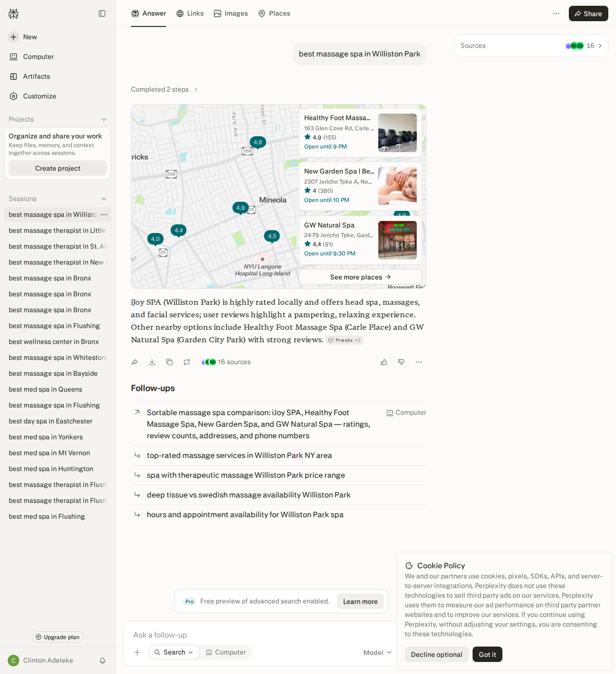This screenshot has height=674, width=616.
Task: Click the plus attach icon in follow-up box
Action: pos(137,652)
